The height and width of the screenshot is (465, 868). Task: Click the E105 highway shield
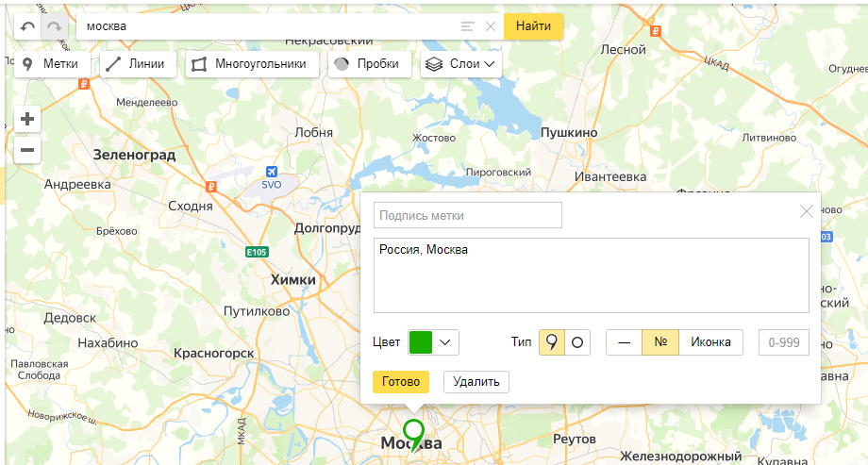257,252
